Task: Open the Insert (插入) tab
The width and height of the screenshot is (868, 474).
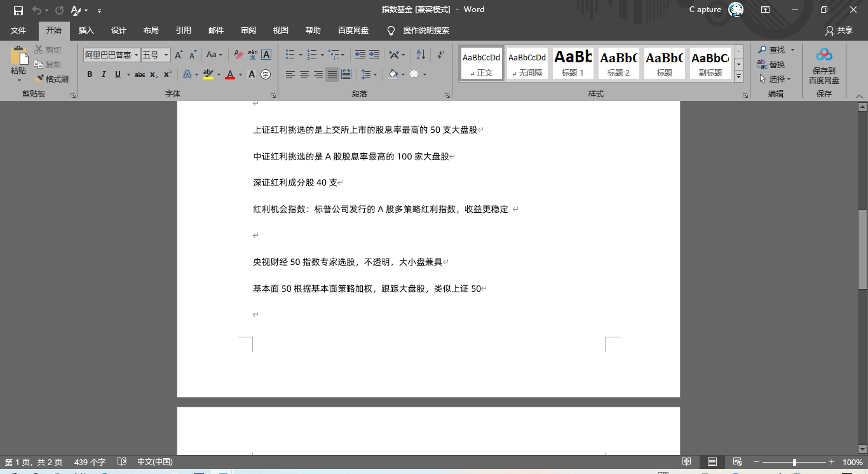Action: 86,30
